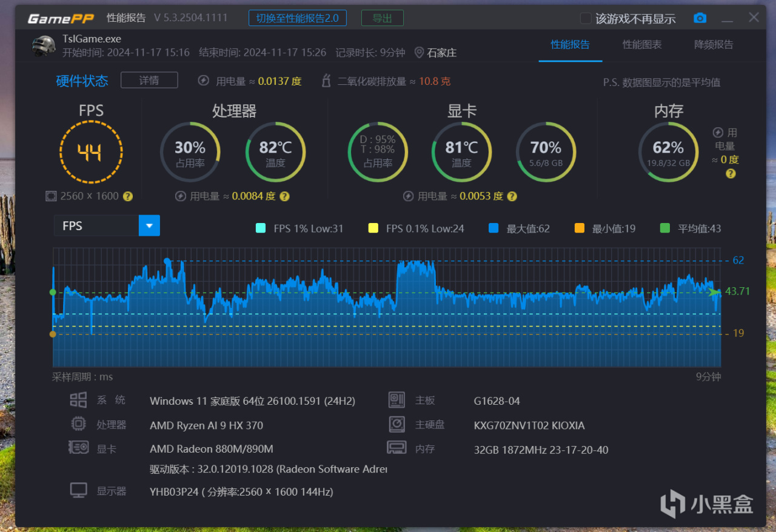The image size is (776, 532).
Task: Click the RAM icon next to 内存 row
Action: click(x=396, y=448)
